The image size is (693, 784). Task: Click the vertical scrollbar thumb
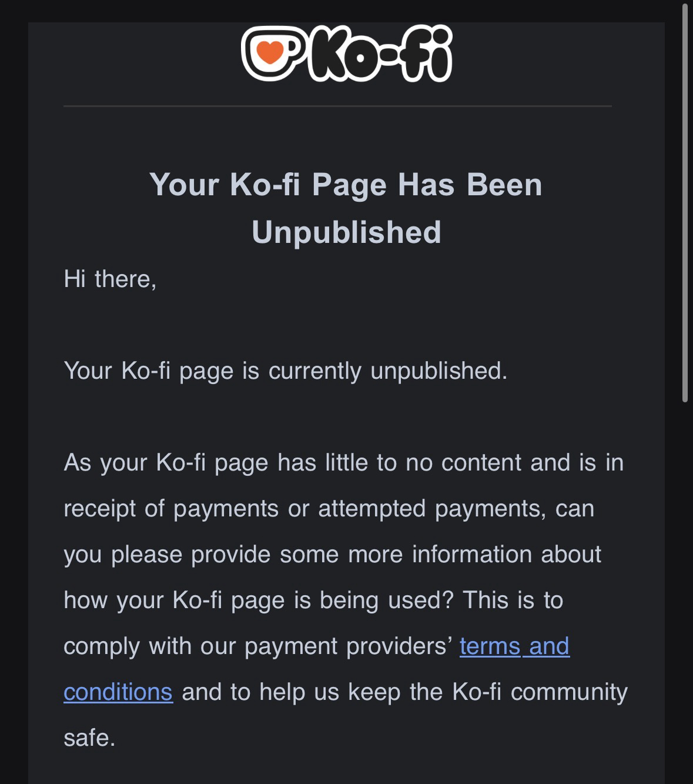pos(684,200)
